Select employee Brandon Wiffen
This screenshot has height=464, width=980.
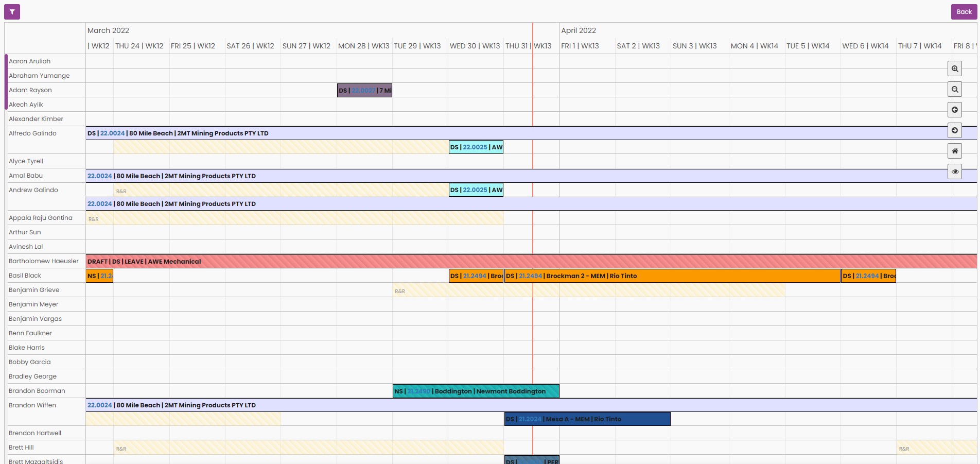click(x=32, y=405)
